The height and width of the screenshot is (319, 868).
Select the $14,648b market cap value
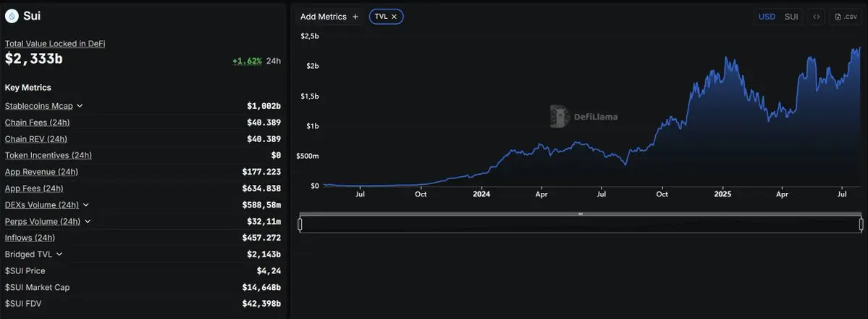pos(262,287)
